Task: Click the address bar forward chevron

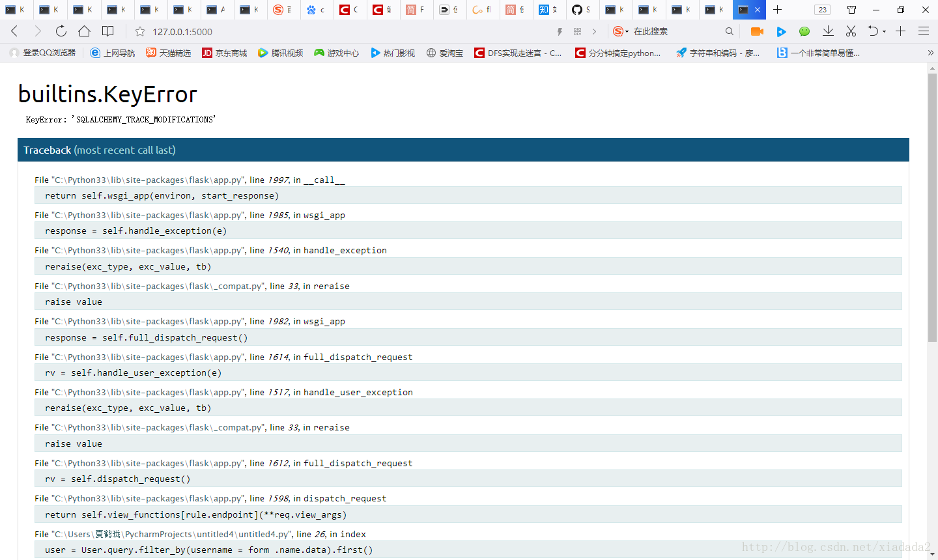Action: 594,31
